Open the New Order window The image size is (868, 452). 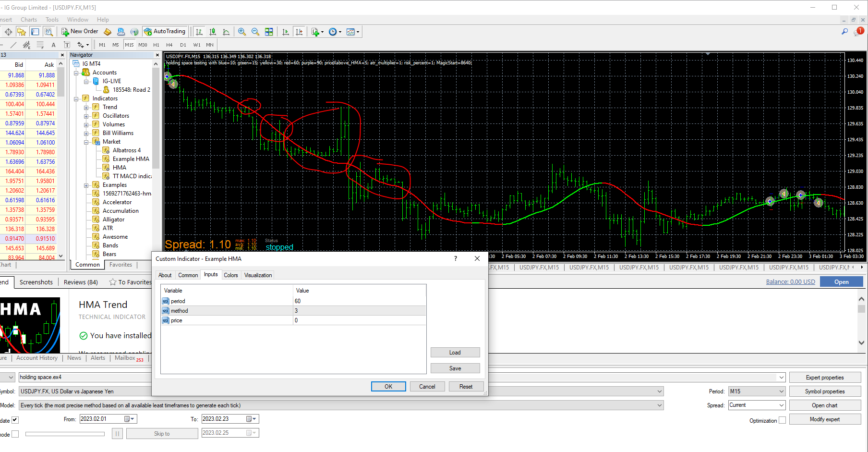click(x=80, y=31)
